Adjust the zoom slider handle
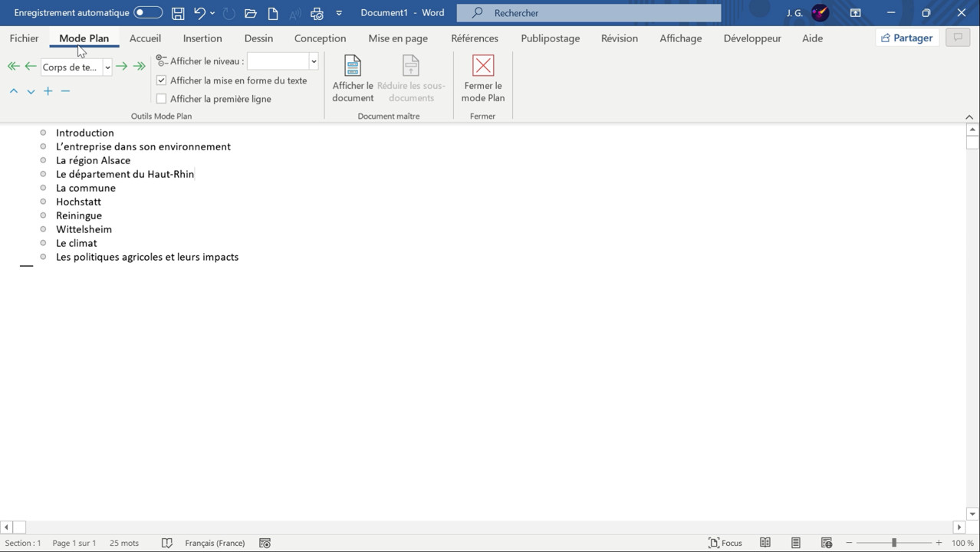 click(x=894, y=543)
